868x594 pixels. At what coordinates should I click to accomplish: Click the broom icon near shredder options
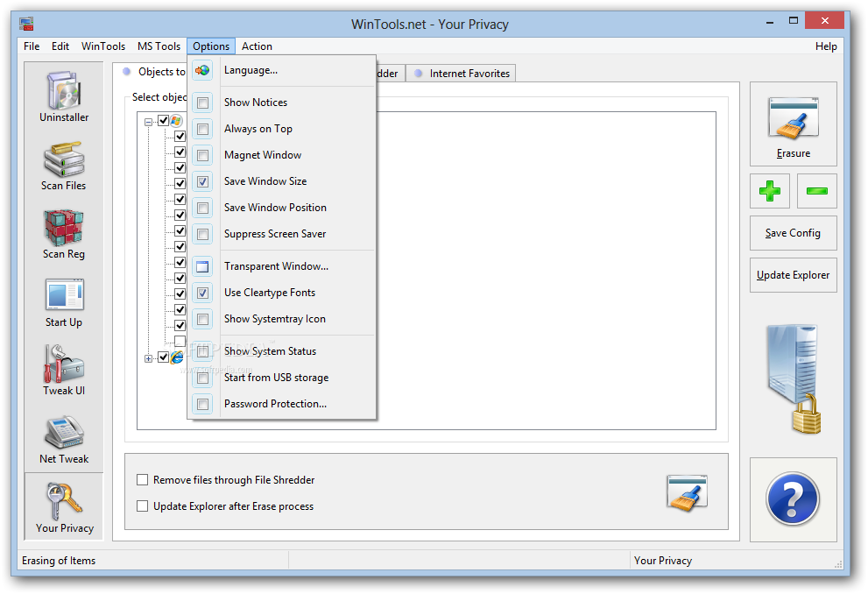tap(687, 492)
